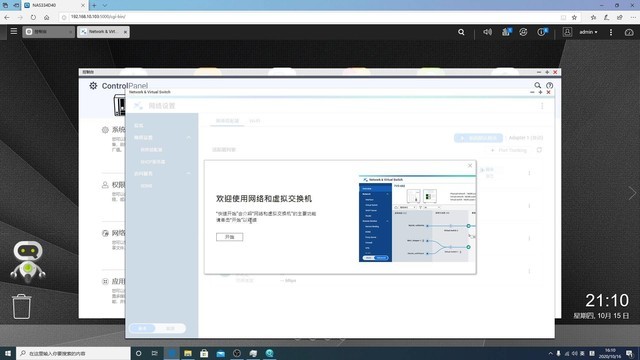Select the Wi-Fi tab in network settings
The width and height of the screenshot is (640, 360).
pos(255,121)
